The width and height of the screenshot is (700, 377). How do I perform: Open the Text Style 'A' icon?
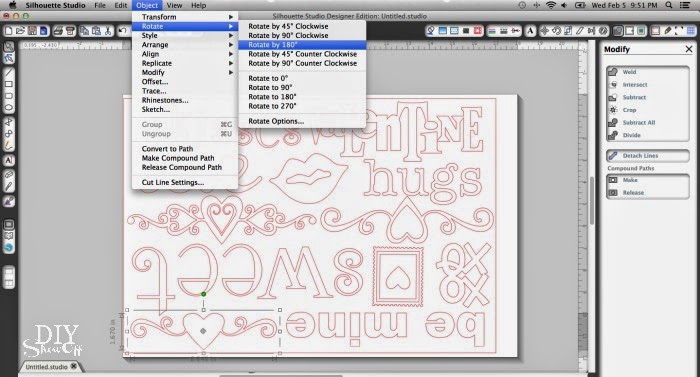click(x=530, y=31)
